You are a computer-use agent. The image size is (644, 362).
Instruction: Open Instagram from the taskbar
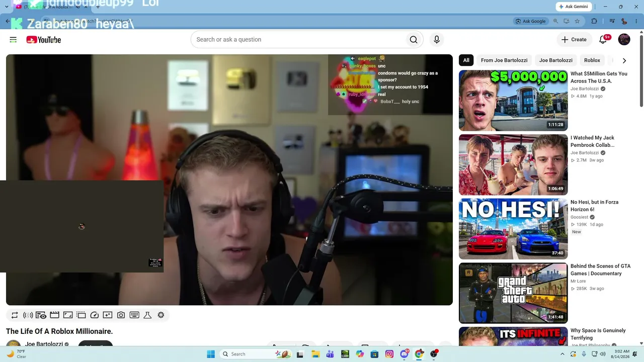[389, 354]
